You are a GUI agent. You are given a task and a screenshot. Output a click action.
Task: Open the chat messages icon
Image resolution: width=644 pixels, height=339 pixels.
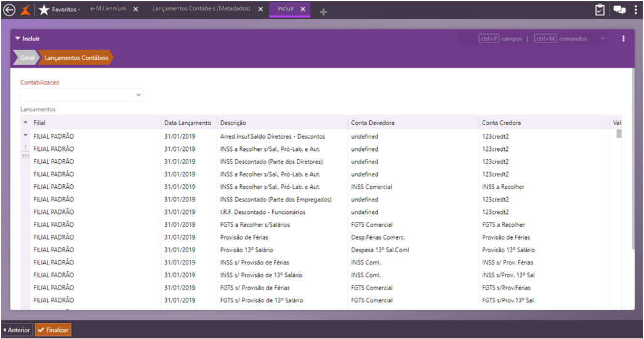(619, 10)
